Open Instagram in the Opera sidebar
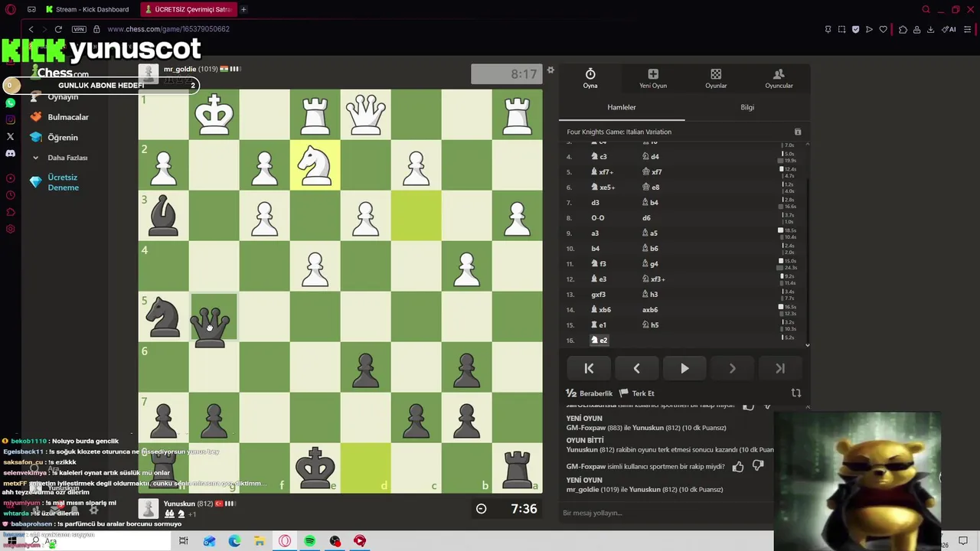Image resolution: width=980 pixels, height=551 pixels. (x=10, y=119)
